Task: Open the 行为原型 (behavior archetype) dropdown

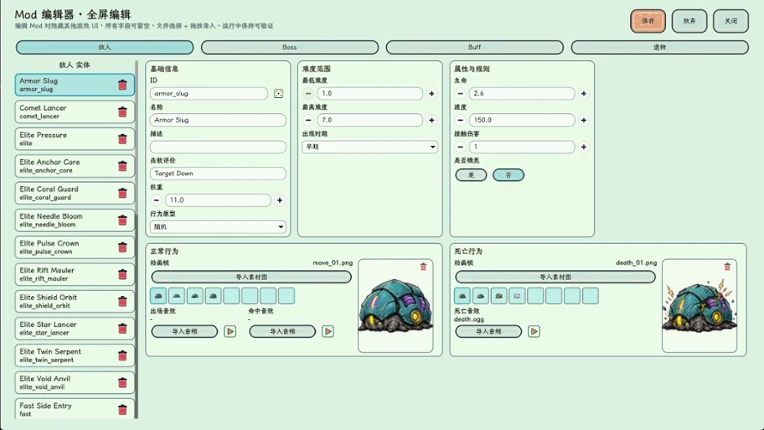Action: (218, 227)
